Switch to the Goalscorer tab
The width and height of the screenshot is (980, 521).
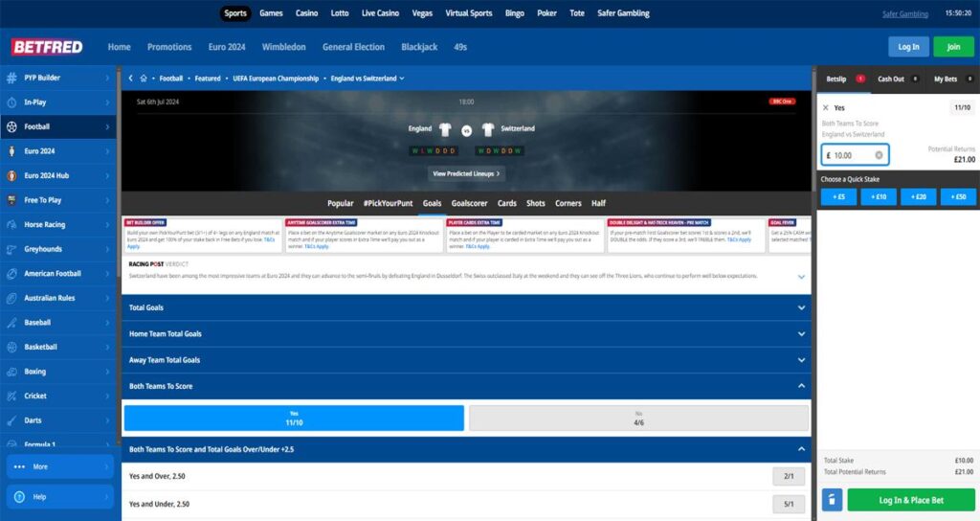(x=469, y=203)
